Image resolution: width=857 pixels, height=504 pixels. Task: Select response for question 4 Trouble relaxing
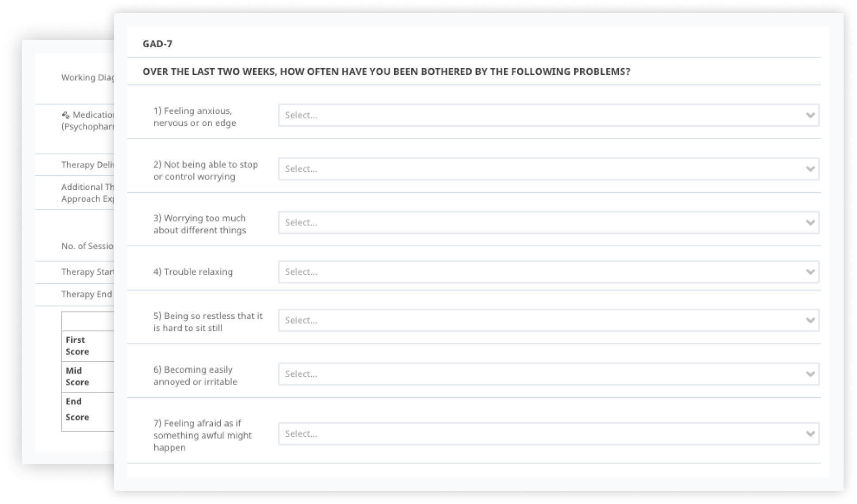[548, 272]
